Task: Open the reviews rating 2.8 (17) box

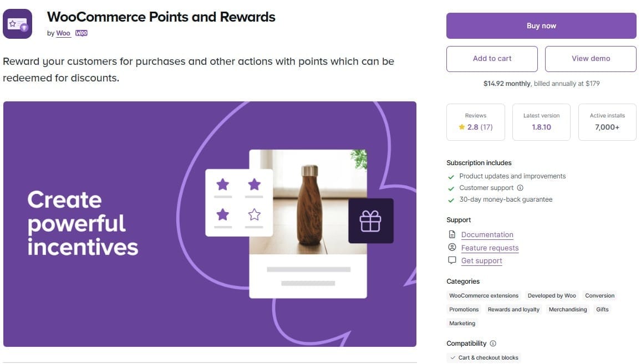Action: [475, 122]
